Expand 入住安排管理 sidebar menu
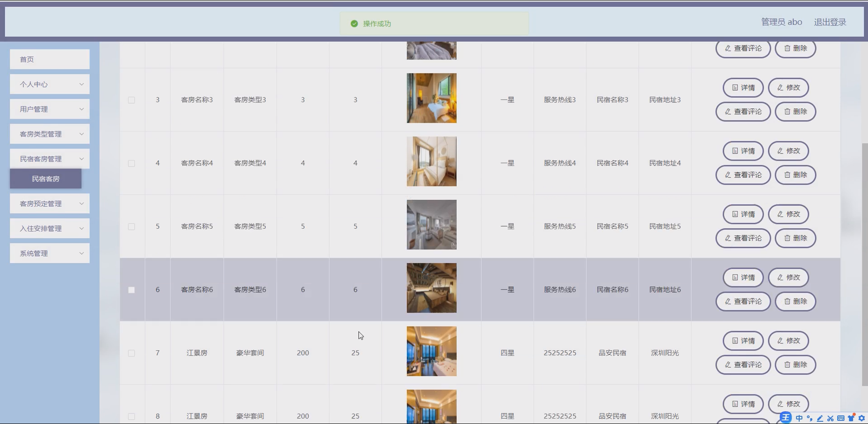The height and width of the screenshot is (424, 868). point(50,229)
